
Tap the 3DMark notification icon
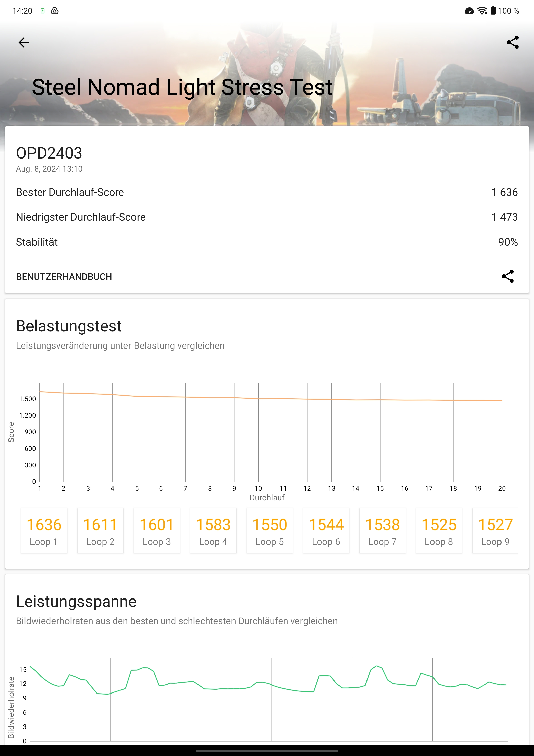point(55,11)
